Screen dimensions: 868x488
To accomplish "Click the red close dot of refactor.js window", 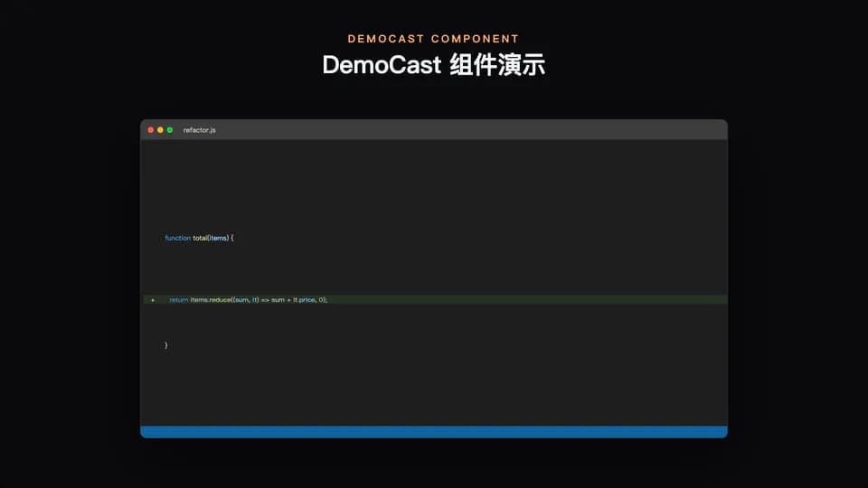I will [x=151, y=130].
